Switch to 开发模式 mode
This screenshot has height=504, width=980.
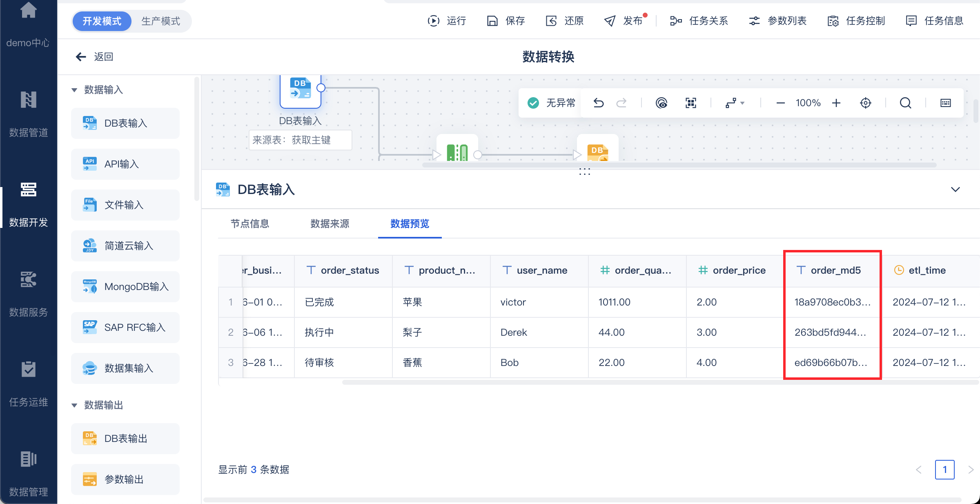point(102,21)
